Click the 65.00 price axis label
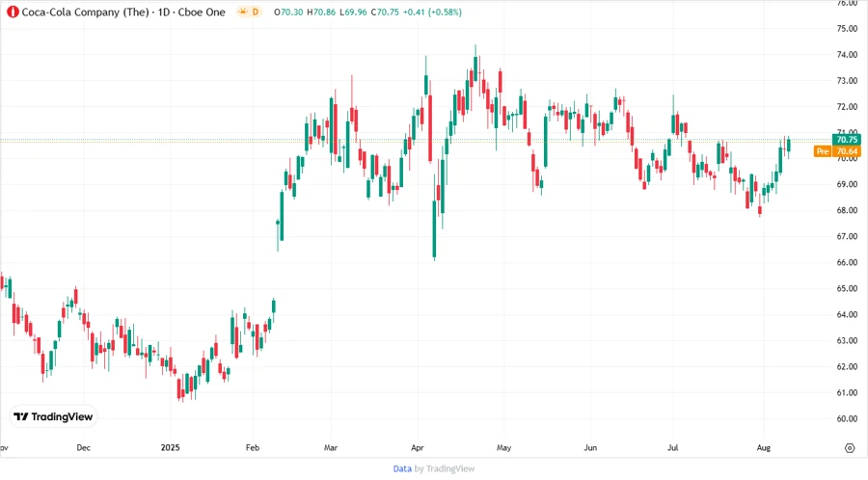 847,288
